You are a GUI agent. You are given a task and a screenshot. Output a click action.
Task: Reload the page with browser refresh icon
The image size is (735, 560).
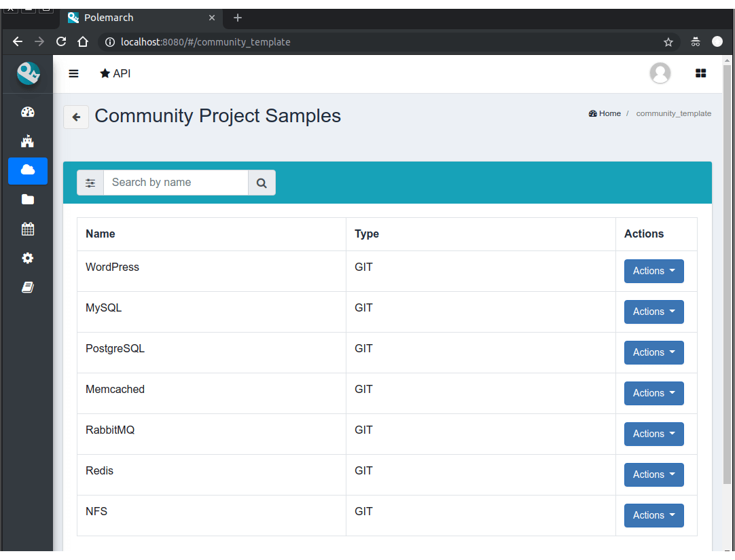click(x=61, y=41)
